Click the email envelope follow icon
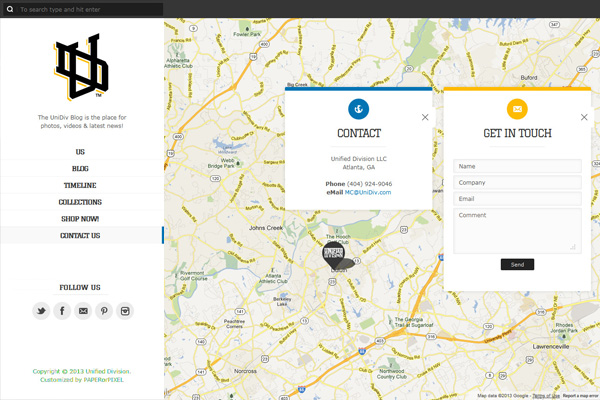 83,311
